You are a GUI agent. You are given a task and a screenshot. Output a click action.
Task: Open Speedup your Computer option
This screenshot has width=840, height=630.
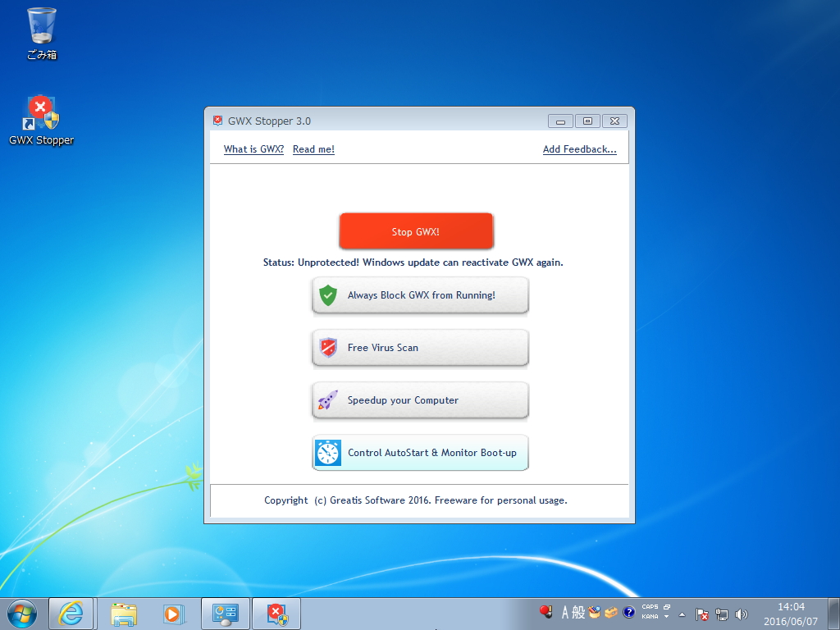(420, 400)
